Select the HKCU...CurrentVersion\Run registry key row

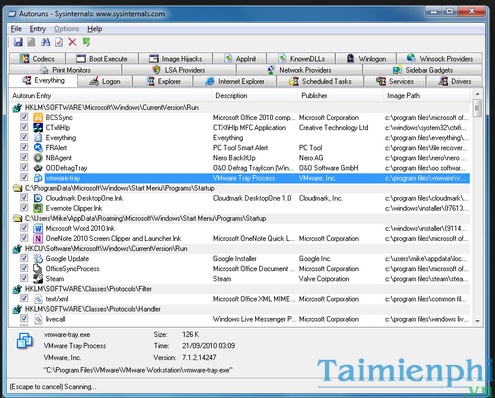pos(241,248)
